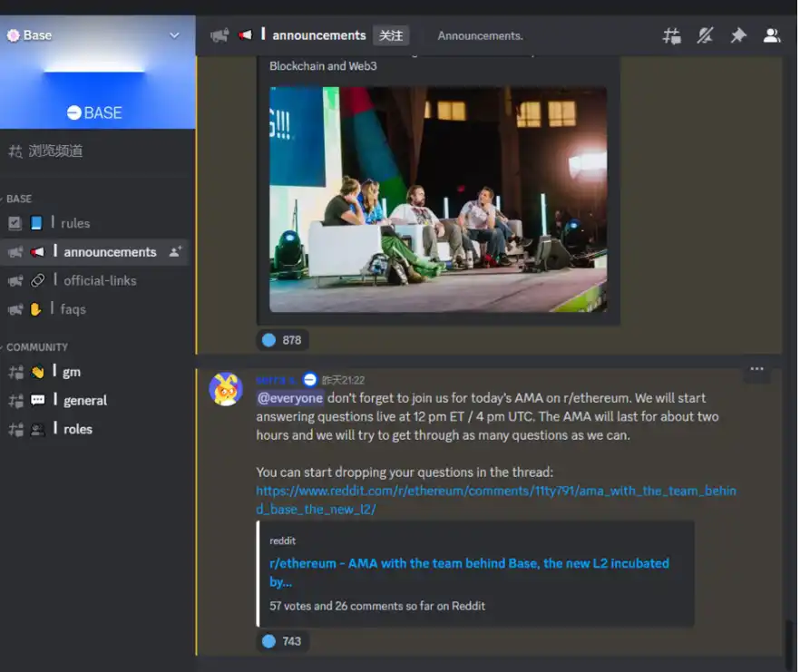Click the Base server icon flower

pos(14,35)
